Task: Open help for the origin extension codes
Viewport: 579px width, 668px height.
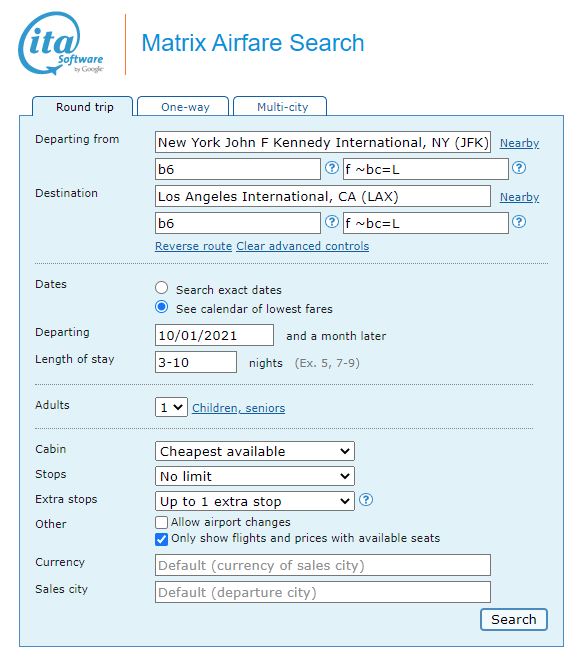Action: coord(519,168)
